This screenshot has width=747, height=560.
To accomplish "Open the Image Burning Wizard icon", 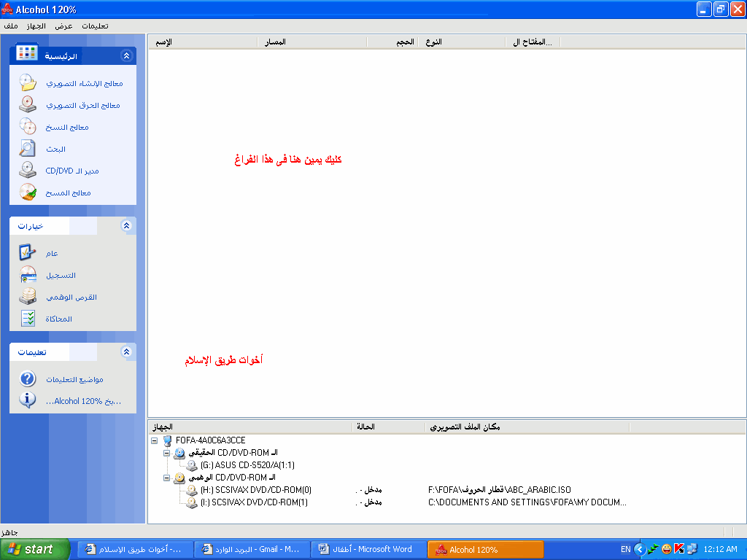I will click(28, 105).
